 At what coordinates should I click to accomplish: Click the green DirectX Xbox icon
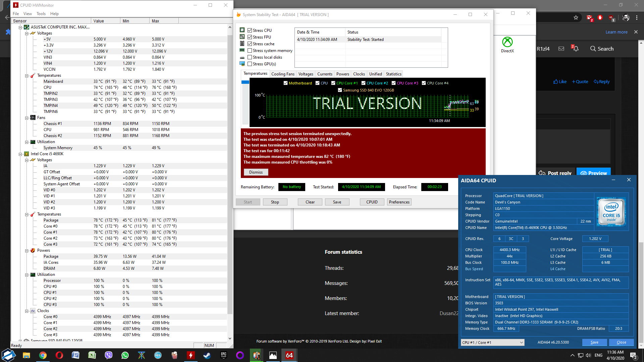click(x=507, y=42)
